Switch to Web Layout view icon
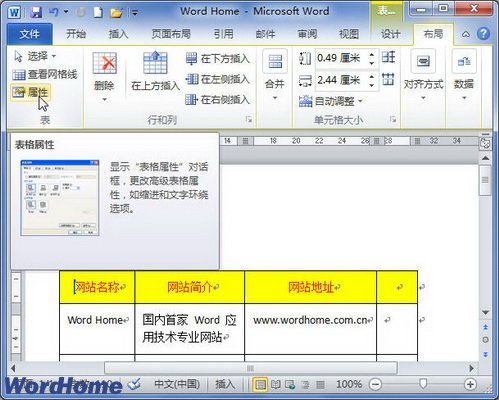 [290, 385]
